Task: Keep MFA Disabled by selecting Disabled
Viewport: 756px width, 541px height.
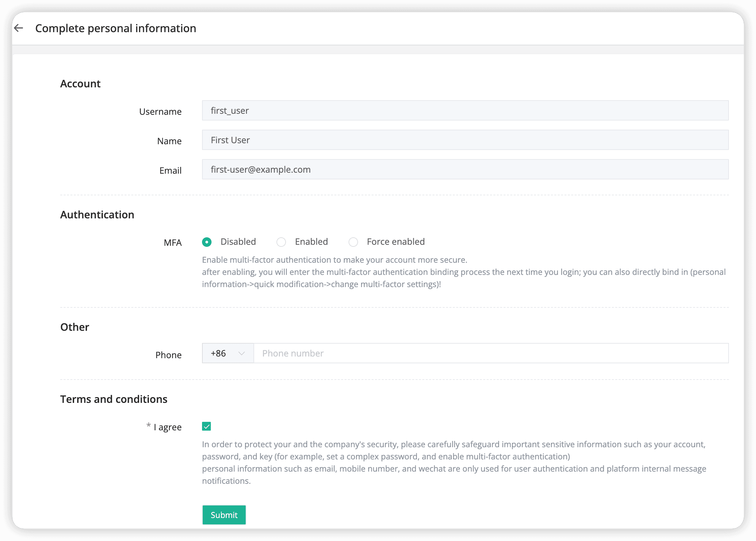Action: pyautogui.click(x=206, y=242)
